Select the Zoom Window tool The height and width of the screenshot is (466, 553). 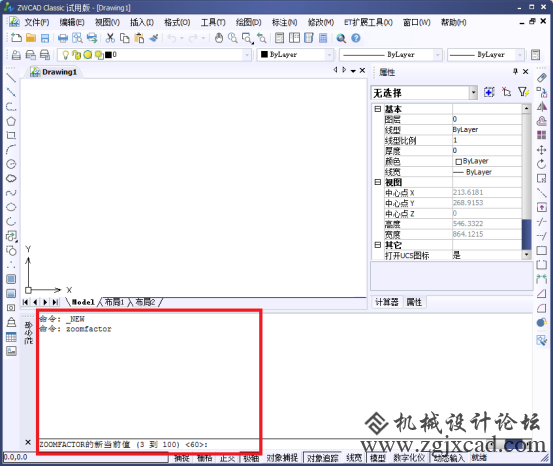pyautogui.click(x=247, y=38)
